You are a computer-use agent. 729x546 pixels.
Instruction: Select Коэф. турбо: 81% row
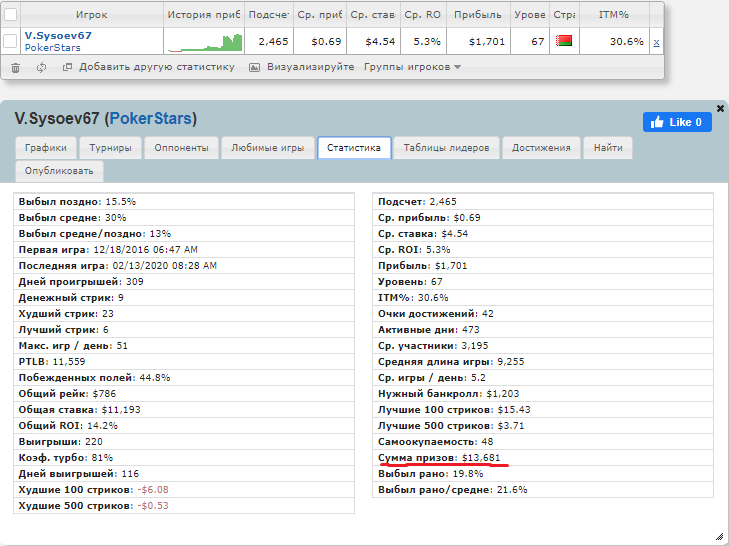coord(184,458)
